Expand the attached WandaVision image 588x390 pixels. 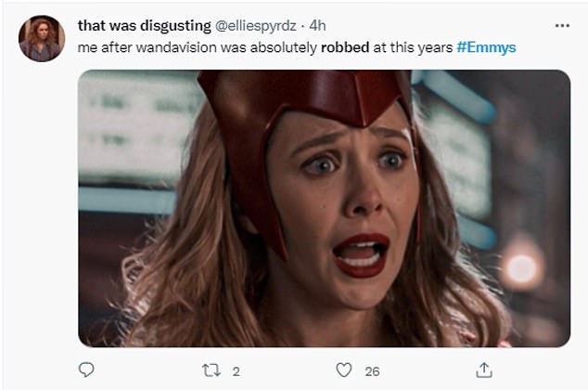(324, 208)
